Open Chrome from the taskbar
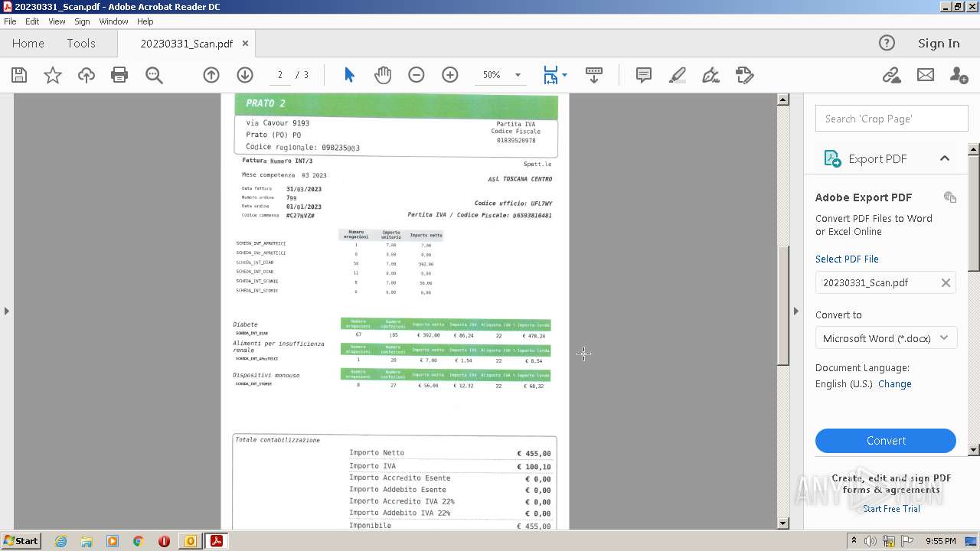 (139, 541)
